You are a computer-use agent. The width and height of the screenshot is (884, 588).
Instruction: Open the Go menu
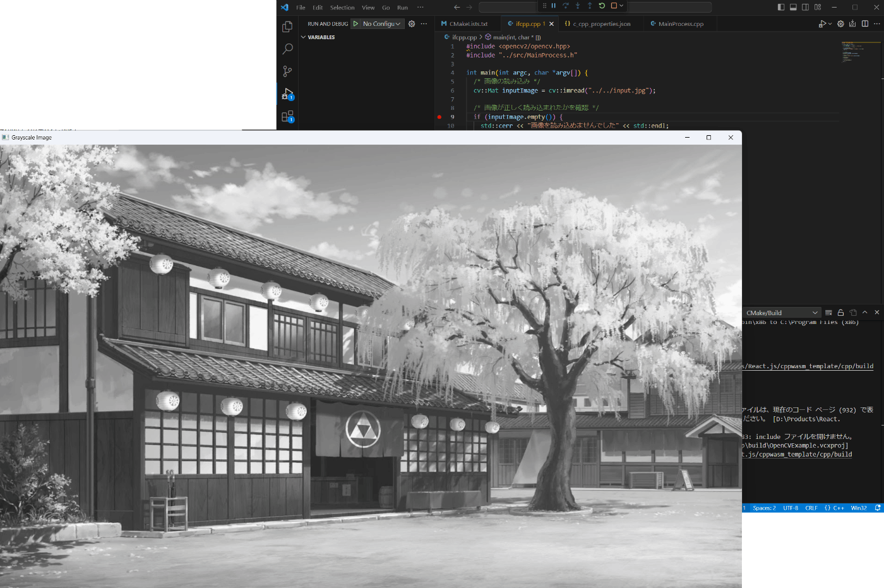click(386, 8)
